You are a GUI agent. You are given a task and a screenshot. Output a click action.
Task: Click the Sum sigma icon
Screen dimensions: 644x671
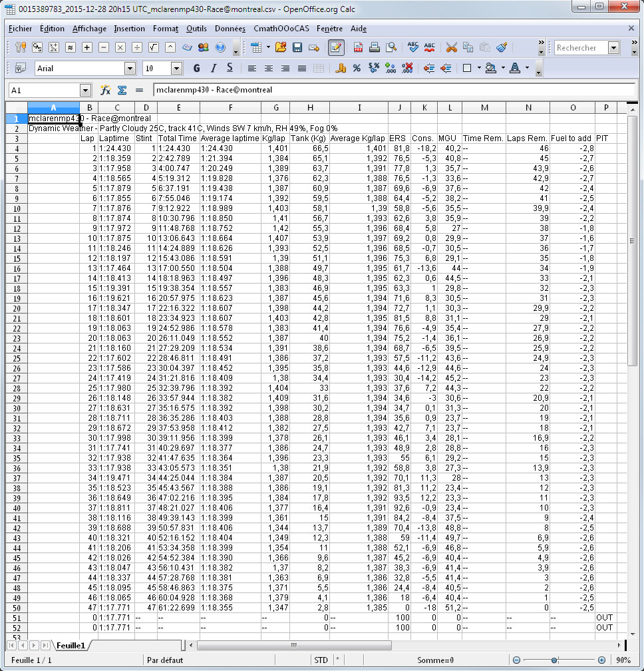(122, 90)
